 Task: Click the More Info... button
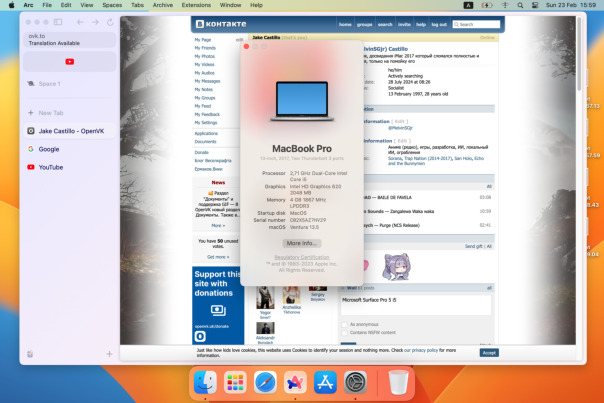coord(302,243)
